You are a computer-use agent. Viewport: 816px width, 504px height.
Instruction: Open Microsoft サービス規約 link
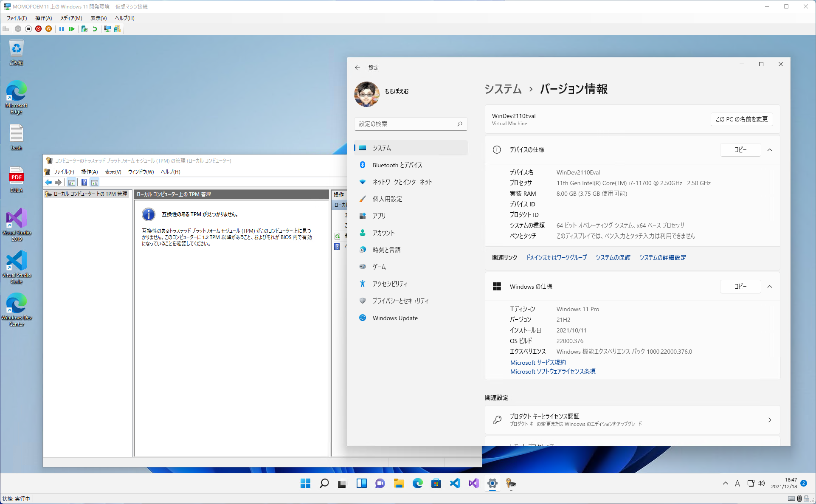[538, 363]
